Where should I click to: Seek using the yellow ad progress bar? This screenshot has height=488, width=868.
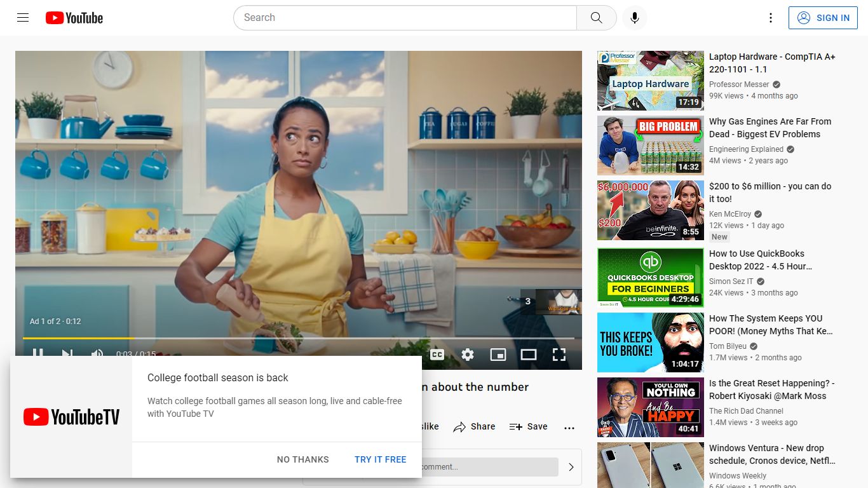tap(299, 338)
